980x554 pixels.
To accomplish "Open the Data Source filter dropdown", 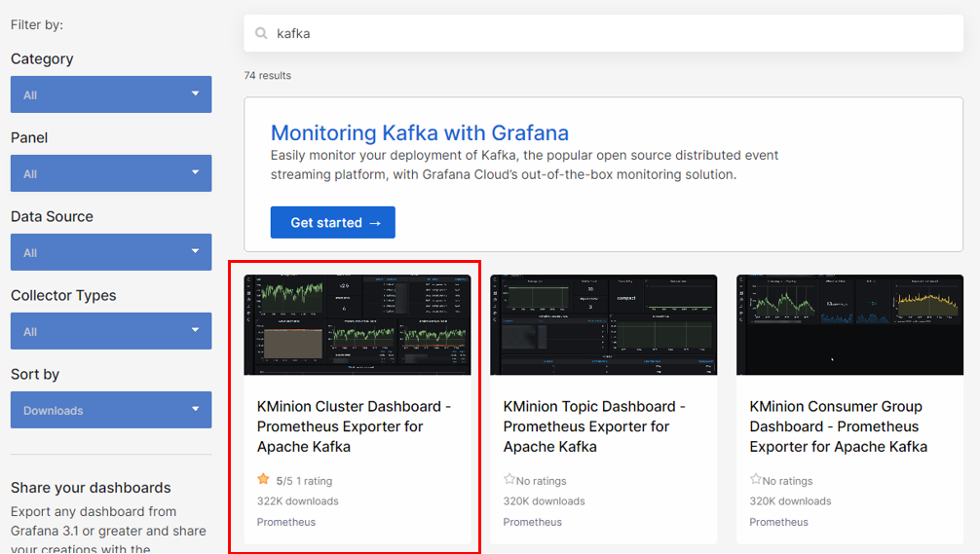I will [111, 252].
